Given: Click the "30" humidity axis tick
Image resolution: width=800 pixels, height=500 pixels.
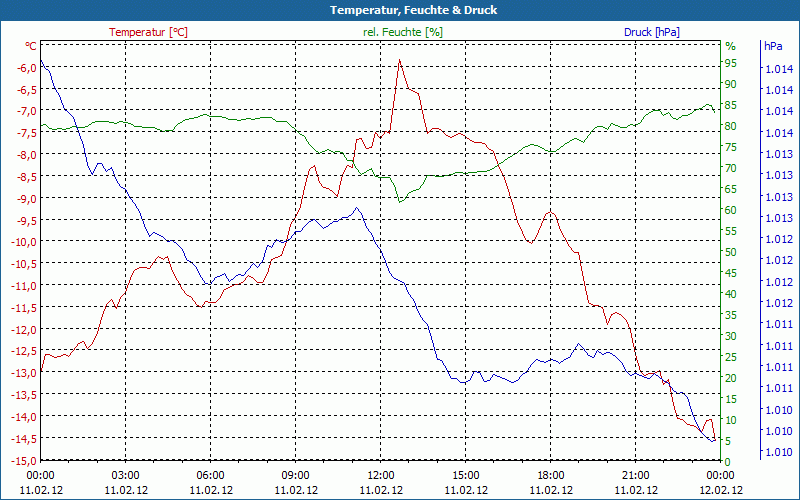Looking at the screenshot, I should pyautogui.click(x=731, y=336).
